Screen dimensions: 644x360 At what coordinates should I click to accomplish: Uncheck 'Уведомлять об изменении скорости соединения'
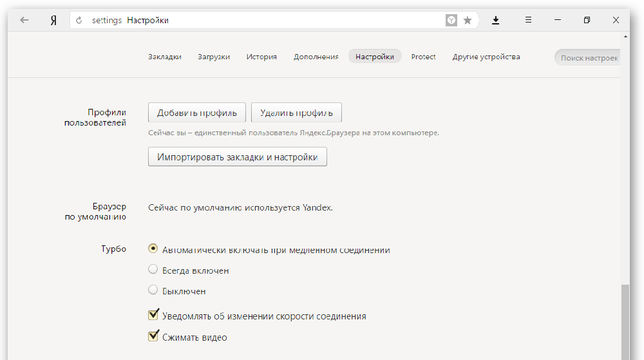pyautogui.click(x=153, y=315)
